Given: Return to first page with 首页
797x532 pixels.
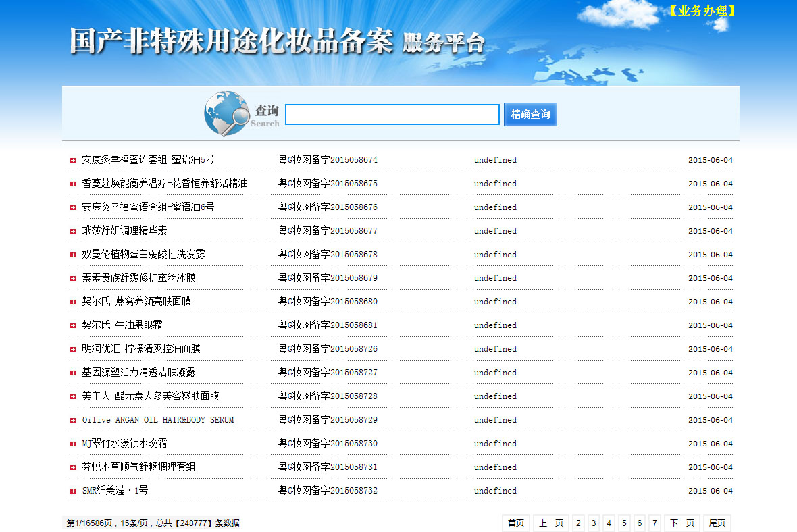Looking at the screenshot, I should coord(516,523).
